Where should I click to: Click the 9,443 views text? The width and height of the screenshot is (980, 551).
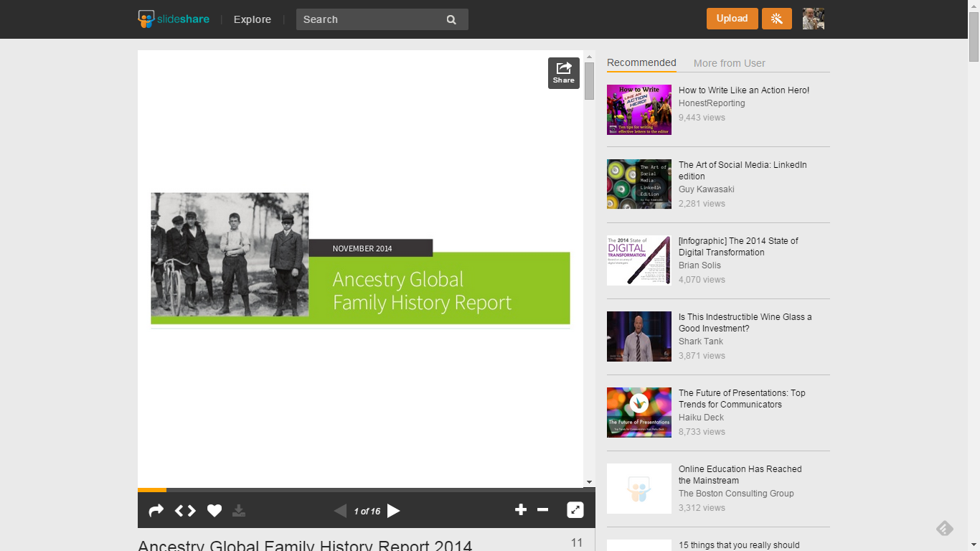point(702,118)
